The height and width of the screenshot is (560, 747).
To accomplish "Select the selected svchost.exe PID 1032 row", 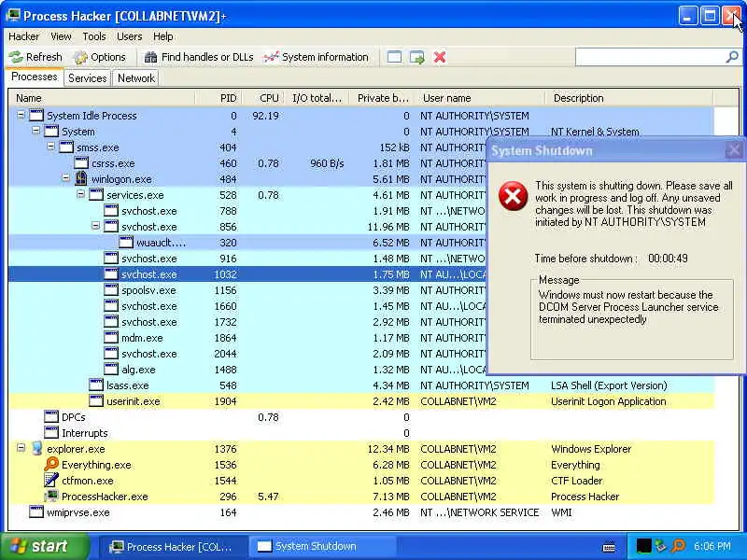I will click(x=247, y=273).
